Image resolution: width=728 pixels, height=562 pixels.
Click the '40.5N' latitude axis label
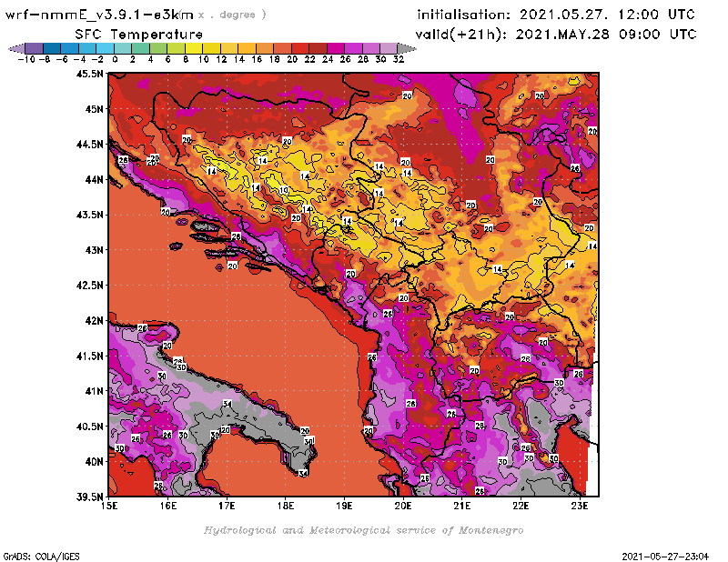[x=89, y=427]
